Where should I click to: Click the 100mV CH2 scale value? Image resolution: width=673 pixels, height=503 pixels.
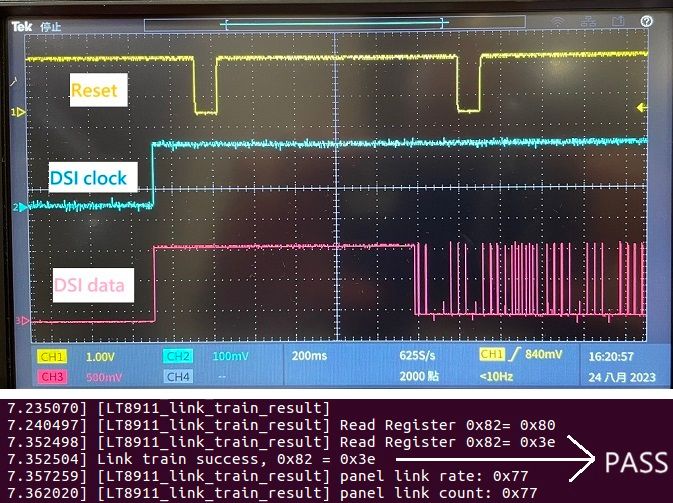click(230, 356)
